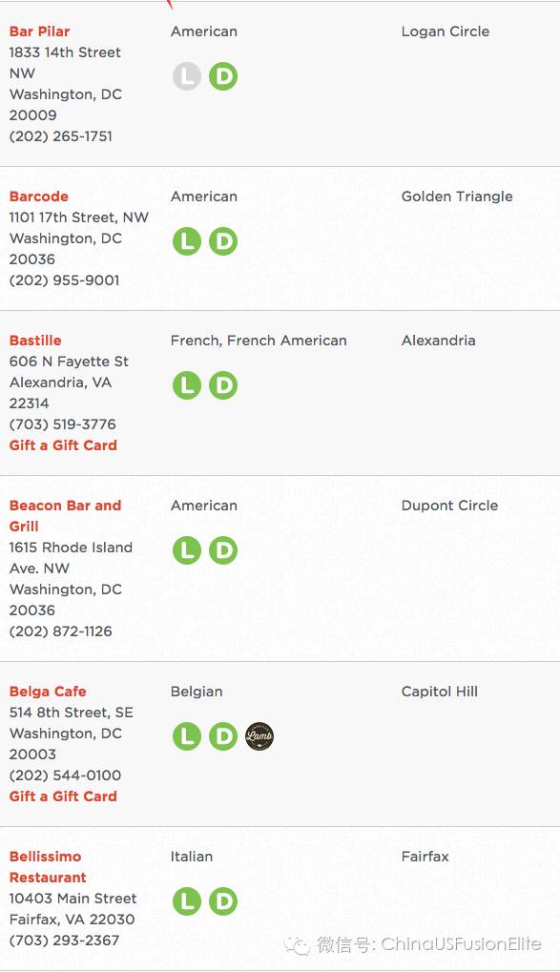Open the Bastille restaurant link

pos(35,340)
